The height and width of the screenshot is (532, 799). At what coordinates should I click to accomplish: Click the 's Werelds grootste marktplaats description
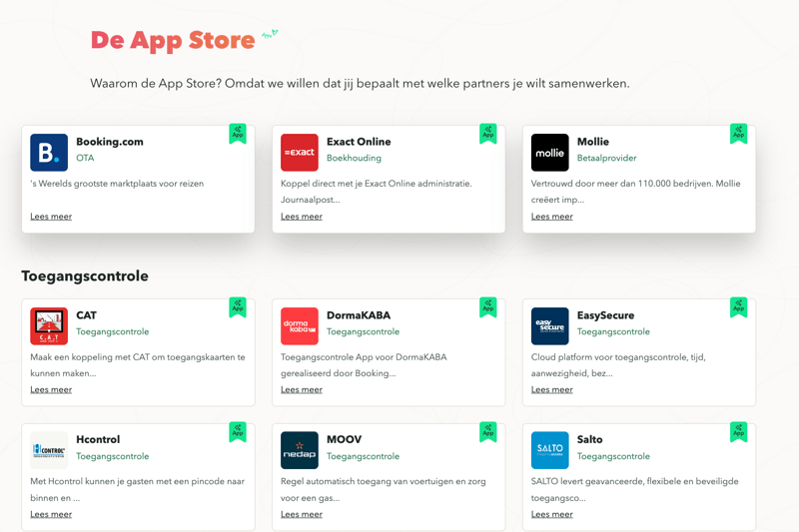click(117, 184)
